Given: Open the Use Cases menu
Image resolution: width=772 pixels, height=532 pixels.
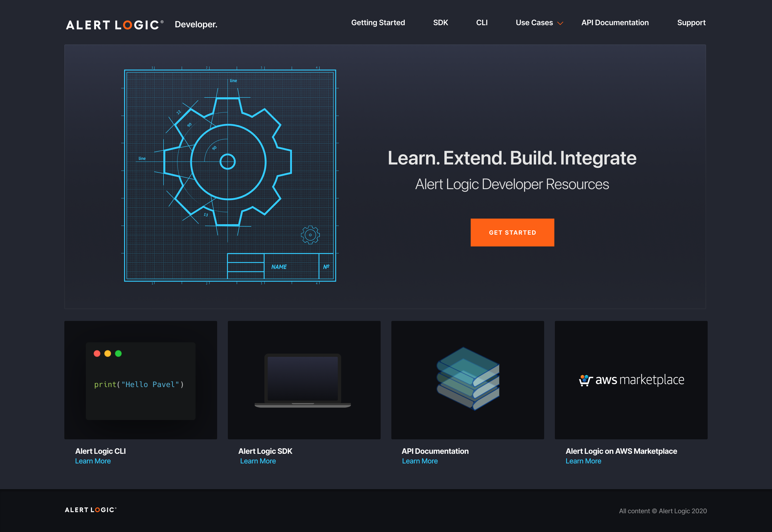Looking at the screenshot, I should [534, 23].
